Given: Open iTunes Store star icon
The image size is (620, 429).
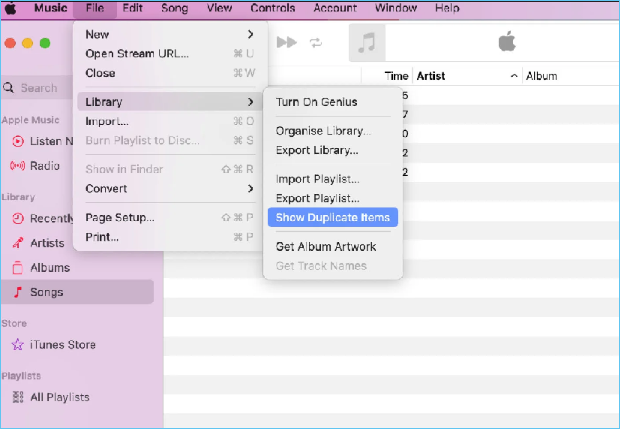Looking at the screenshot, I should point(17,345).
